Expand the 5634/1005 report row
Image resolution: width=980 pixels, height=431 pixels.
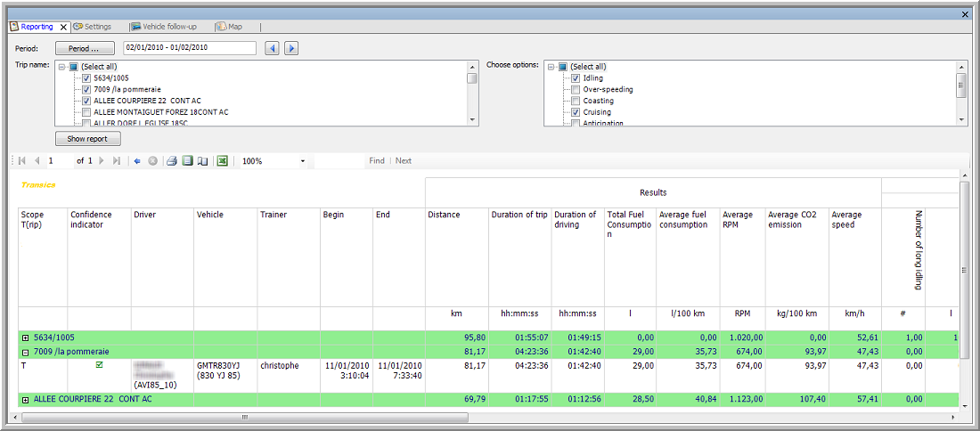pos(25,338)
